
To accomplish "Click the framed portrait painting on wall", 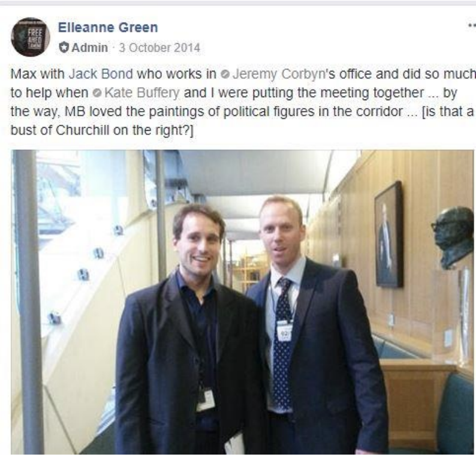I will click(x=388, y=234).
